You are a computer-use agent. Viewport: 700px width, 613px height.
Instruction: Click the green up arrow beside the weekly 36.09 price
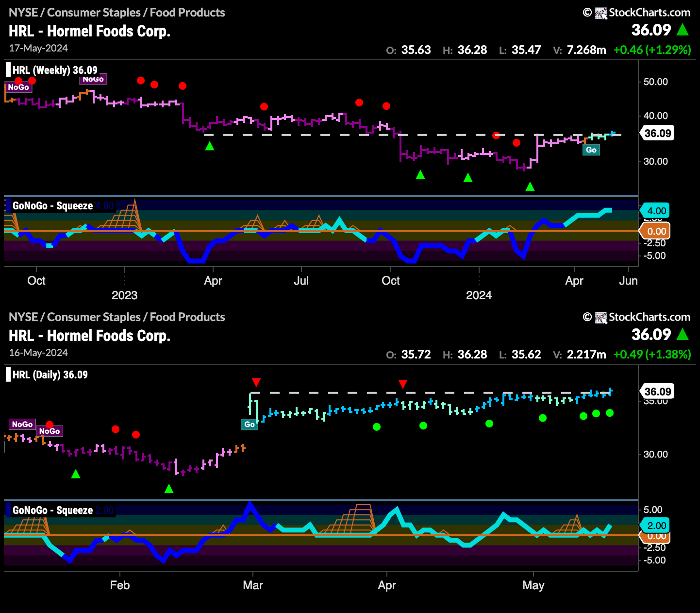pyautogui.click(x=683, y=30)
